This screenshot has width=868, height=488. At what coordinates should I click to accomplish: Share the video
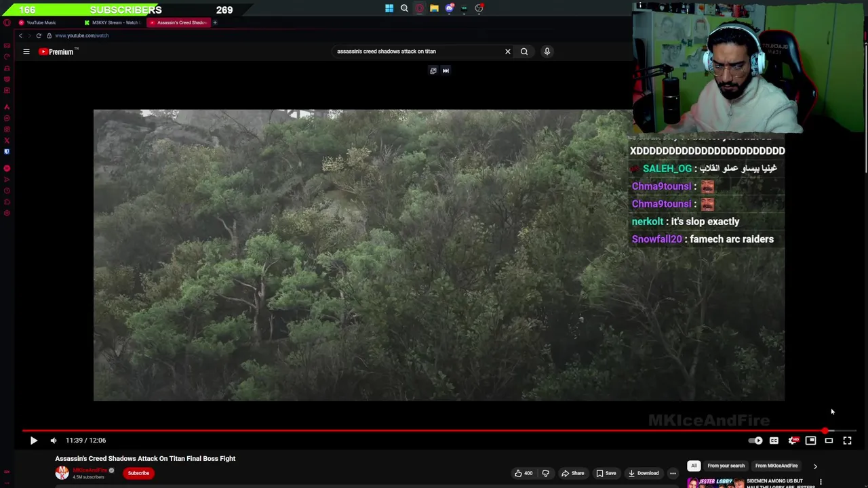(x=572, y=473)
